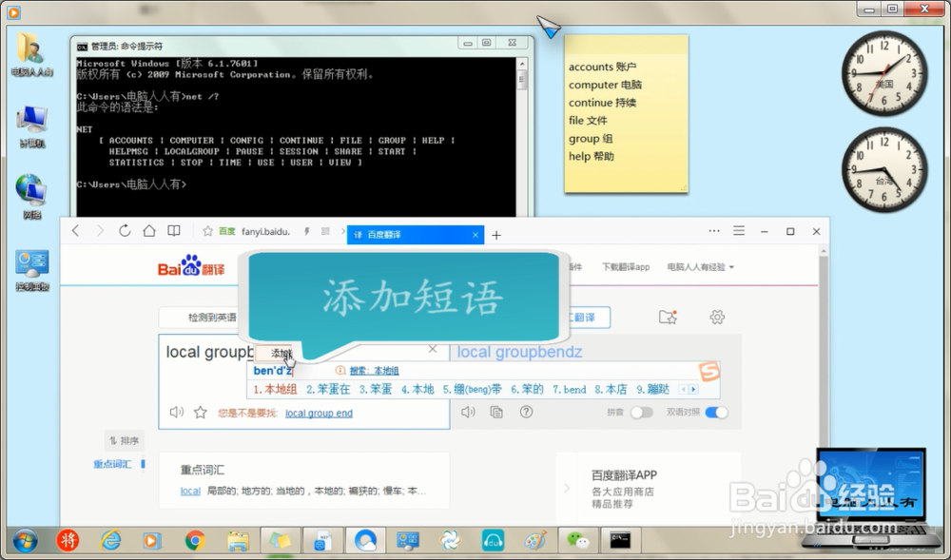Screen dimensions: 951x560
Task: Expand the 百度翻译APP panel arrow
Action: (x=567, y=488)
